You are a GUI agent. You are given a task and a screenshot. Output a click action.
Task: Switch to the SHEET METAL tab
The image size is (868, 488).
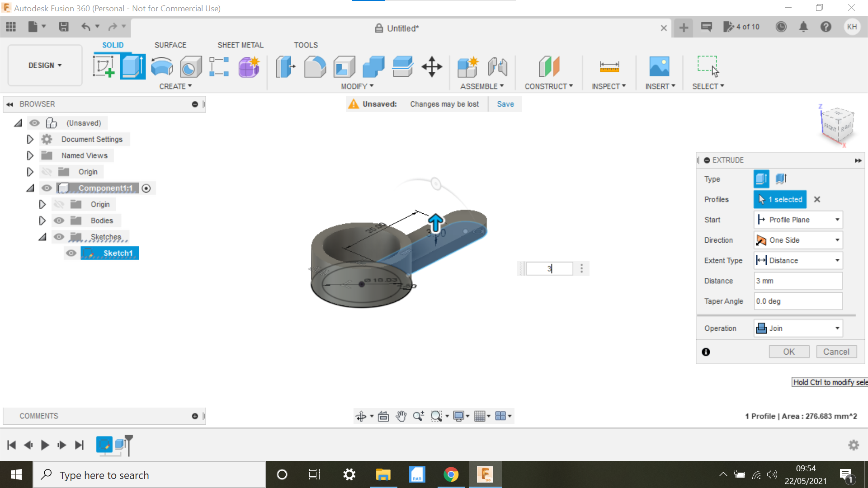240,45
